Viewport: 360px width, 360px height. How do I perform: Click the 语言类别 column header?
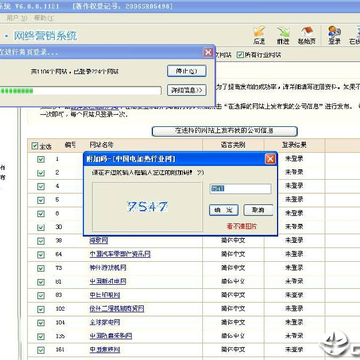(233, 145)
